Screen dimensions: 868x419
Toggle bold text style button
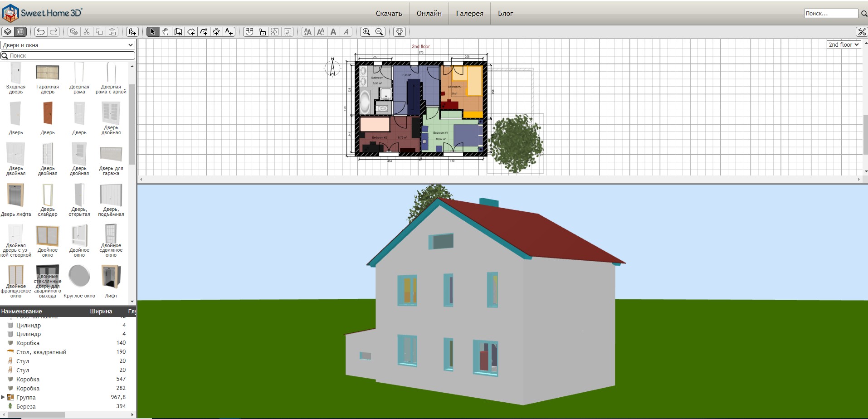[x=333, y=32]
